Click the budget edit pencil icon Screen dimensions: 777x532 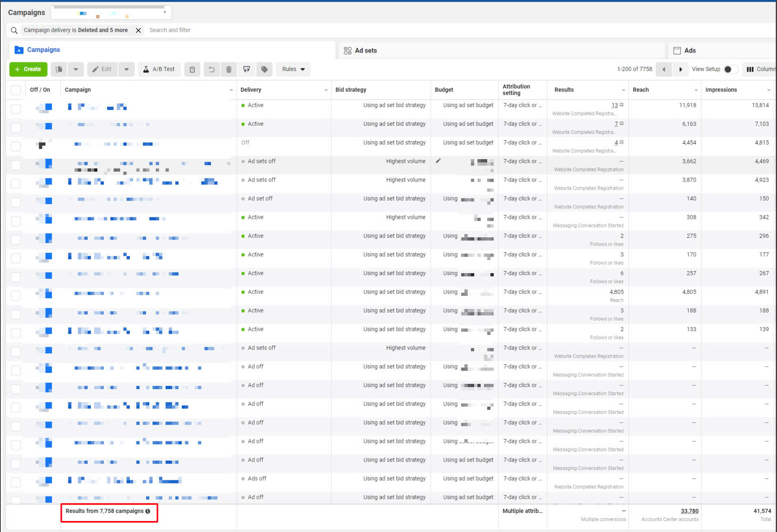[438, 161]
